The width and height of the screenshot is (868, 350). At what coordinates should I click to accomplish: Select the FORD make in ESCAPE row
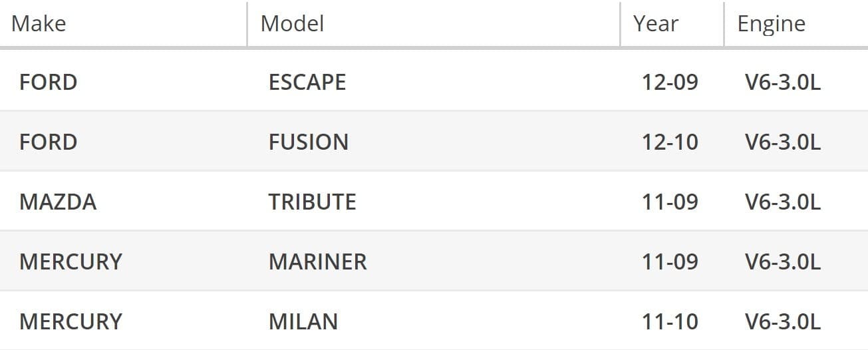pyautogui.click(x=48, y=83)
